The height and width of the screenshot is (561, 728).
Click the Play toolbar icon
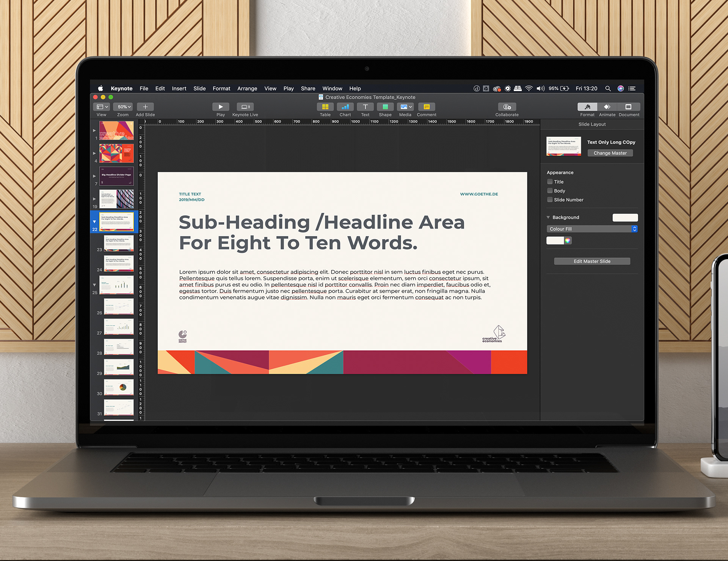221,107
